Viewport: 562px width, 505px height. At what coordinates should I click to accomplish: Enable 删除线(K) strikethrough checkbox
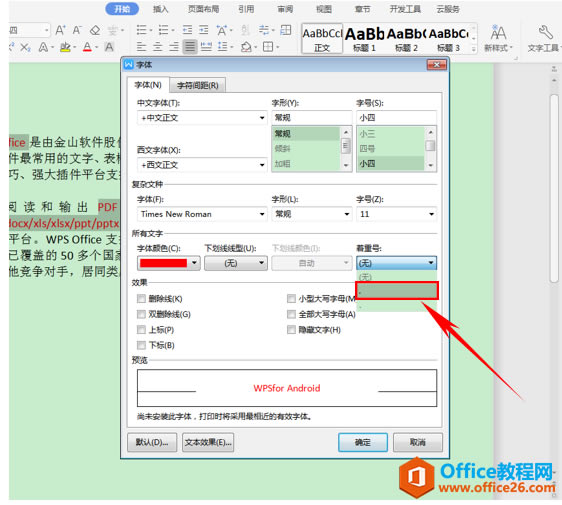141,299
